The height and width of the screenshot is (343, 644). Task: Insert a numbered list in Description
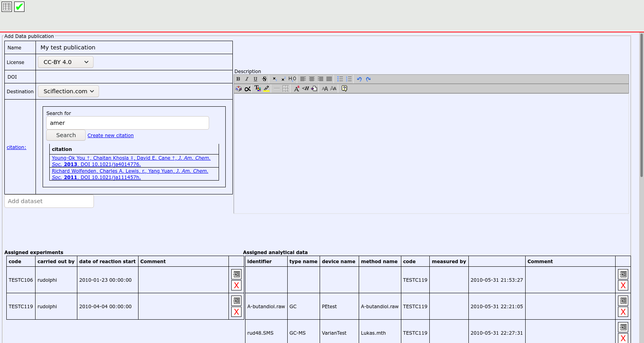click(x=349, y=79)
